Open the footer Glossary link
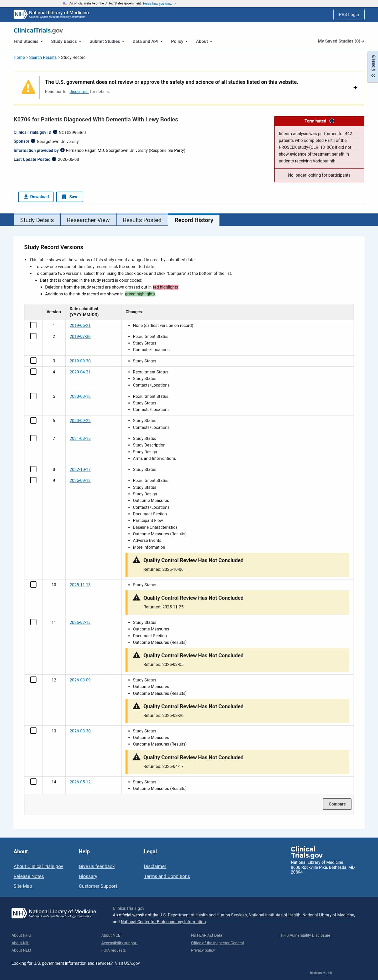The image size is (378, 980). click(88, 876)
